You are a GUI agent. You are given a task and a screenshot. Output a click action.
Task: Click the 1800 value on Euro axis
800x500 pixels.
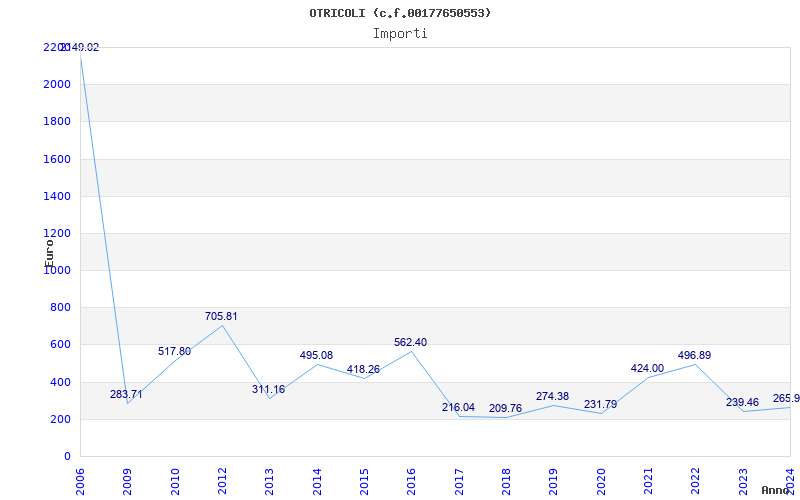point(57,121)
